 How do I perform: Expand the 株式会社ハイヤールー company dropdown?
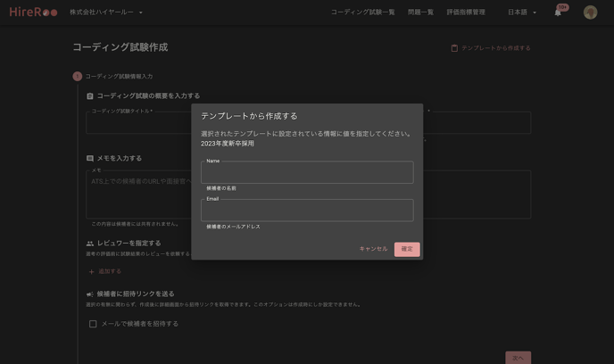[106, 12]
